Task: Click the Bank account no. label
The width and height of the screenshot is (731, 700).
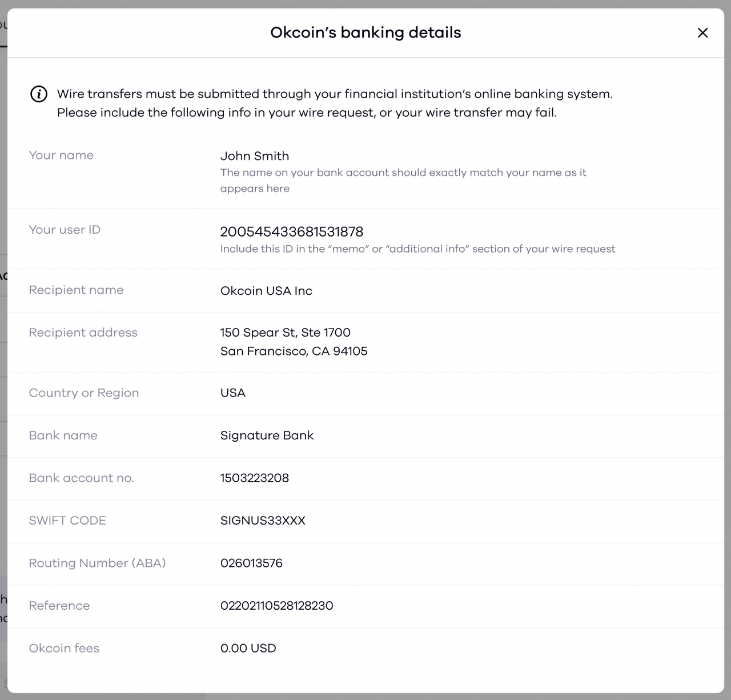Action: click(x=82, y=478)
